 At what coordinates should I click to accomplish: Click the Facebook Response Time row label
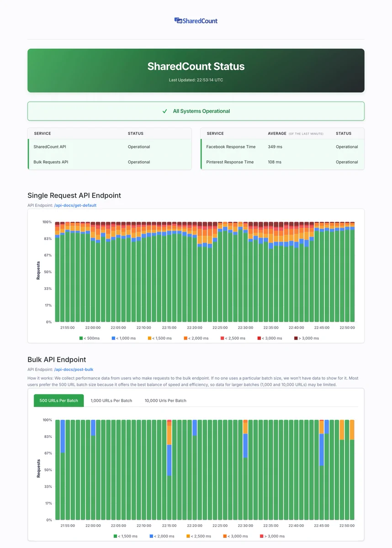click(231, 147)
